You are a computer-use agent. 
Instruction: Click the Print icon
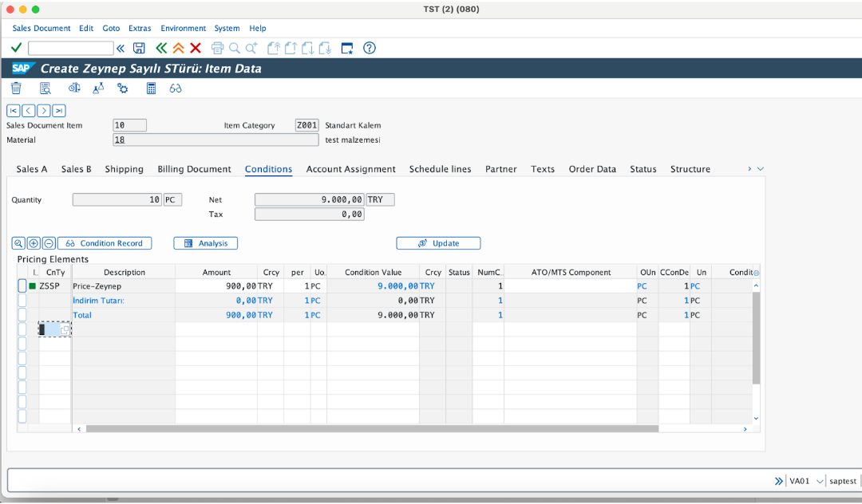[x=218, y=49]
